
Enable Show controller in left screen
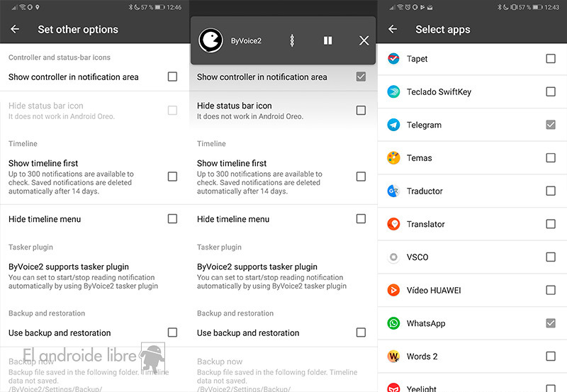pyautogui.click(x=172, y=77)
